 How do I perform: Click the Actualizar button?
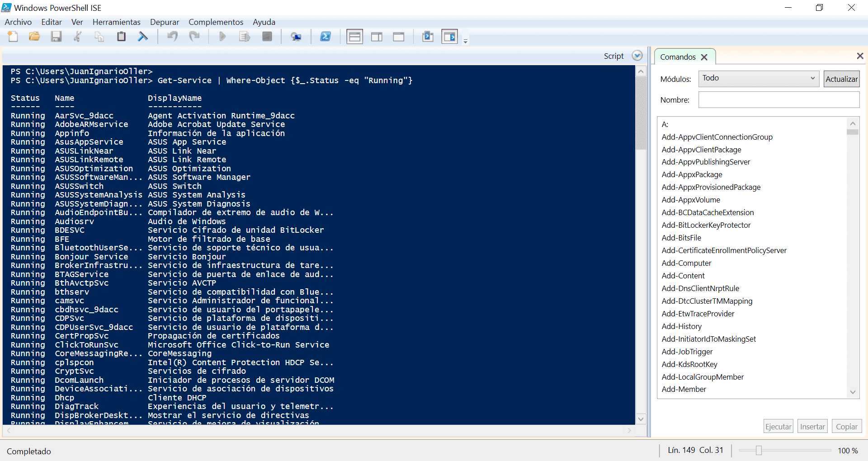(841, 79)
